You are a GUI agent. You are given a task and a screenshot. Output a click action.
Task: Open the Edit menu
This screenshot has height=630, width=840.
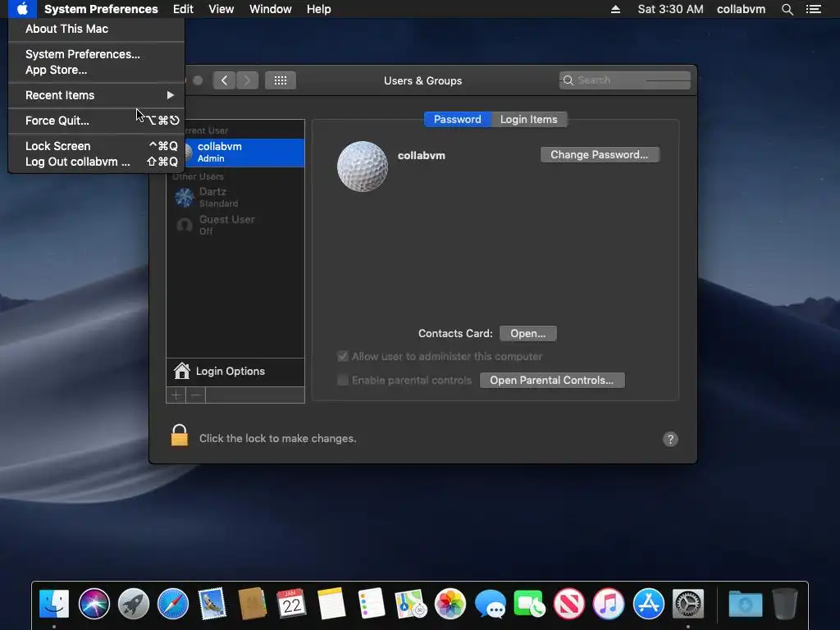[x=183, y=9]
